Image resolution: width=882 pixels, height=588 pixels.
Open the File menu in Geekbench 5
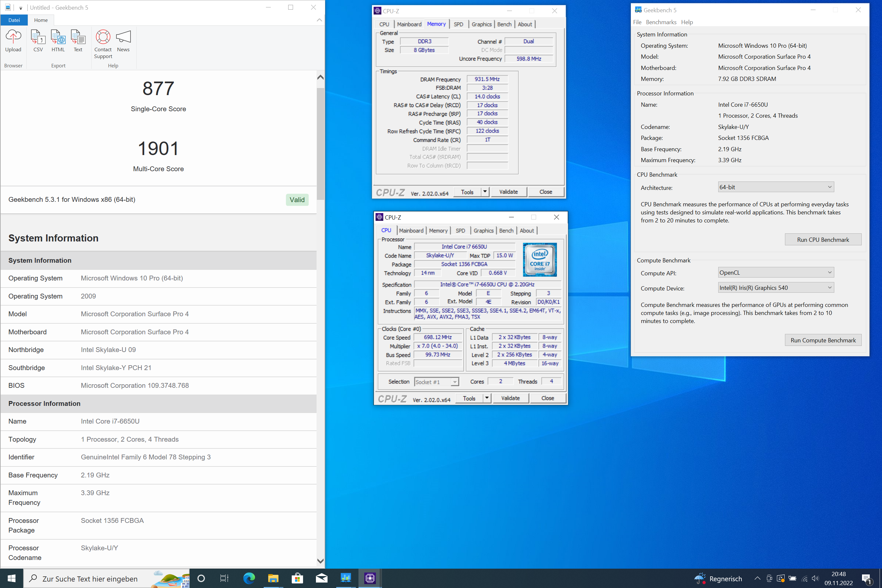(637, 22)
